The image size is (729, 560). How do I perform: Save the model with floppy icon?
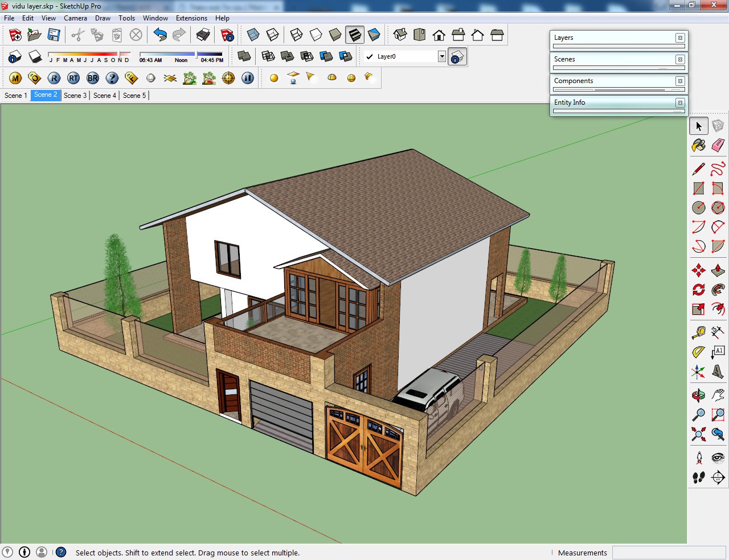[x=54, y=35]
